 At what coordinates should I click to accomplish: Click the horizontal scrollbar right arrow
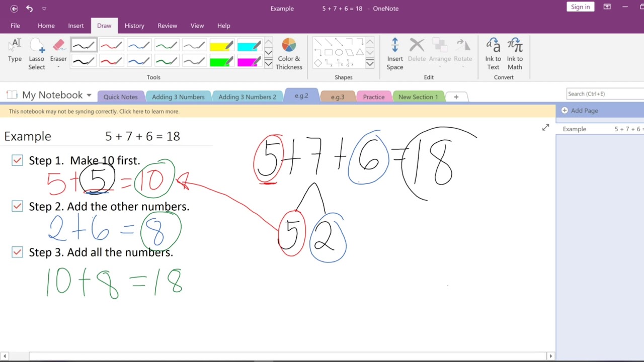(550, 356)
